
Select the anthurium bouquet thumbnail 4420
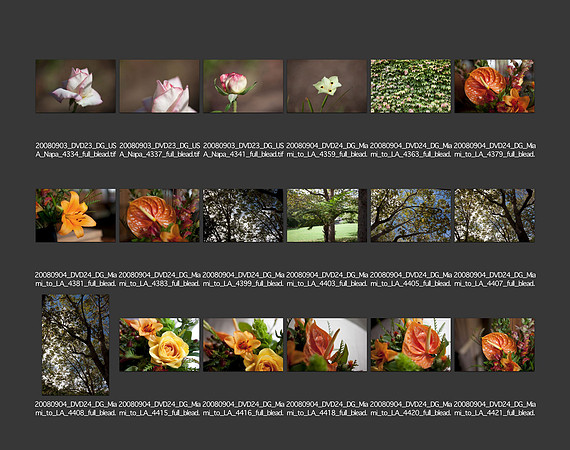[411, 345]
